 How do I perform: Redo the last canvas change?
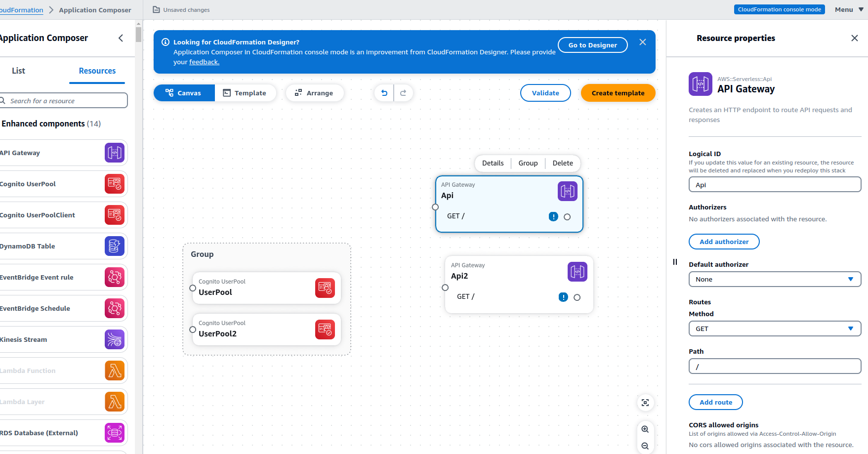click(403, 93)
